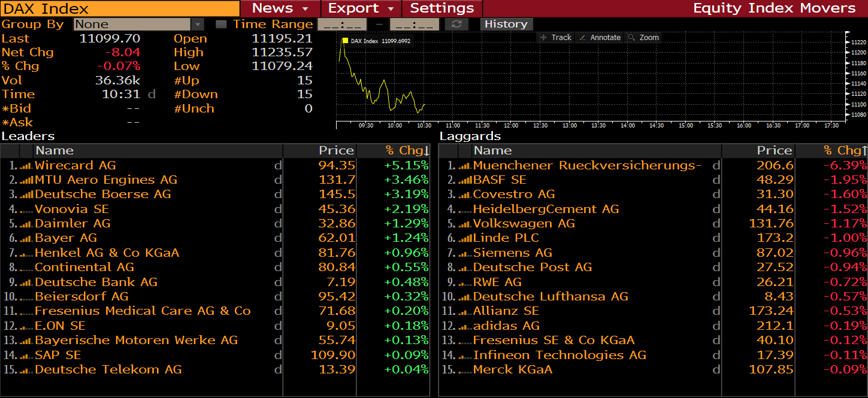This screenshot has height=398, width=868.
Task: Sort Laggards table by Price header
Action: click(x=775, y=150)
